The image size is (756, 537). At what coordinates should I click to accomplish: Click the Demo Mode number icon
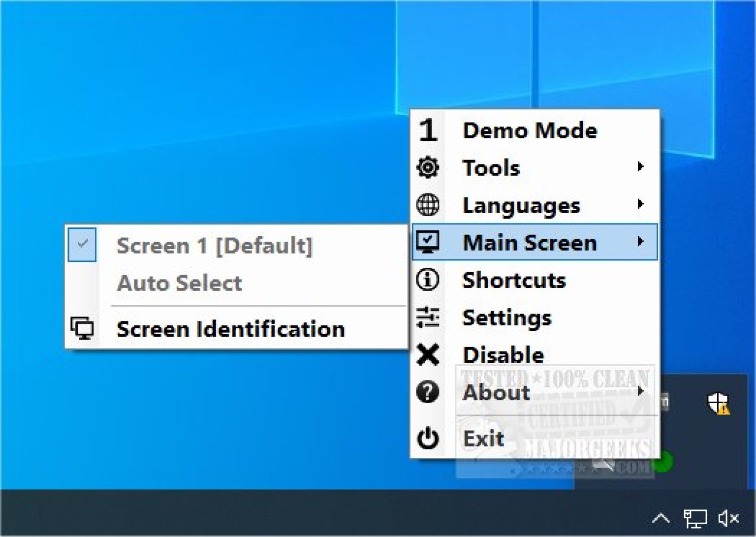coord(428,130)
